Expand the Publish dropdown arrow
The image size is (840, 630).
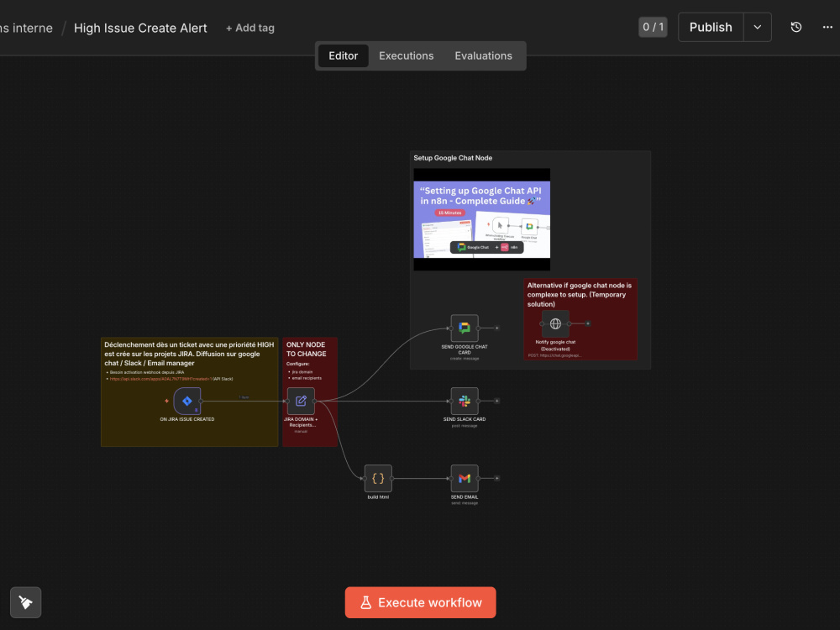pyautogui.click(x=758, y=28)
